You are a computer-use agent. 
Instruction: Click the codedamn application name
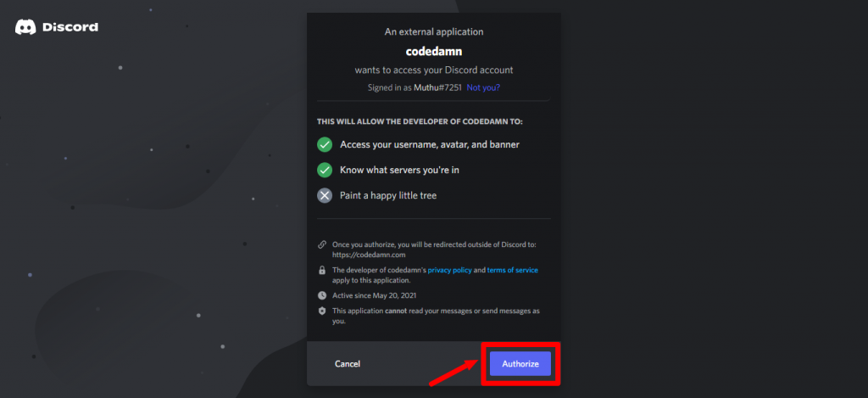434,51
